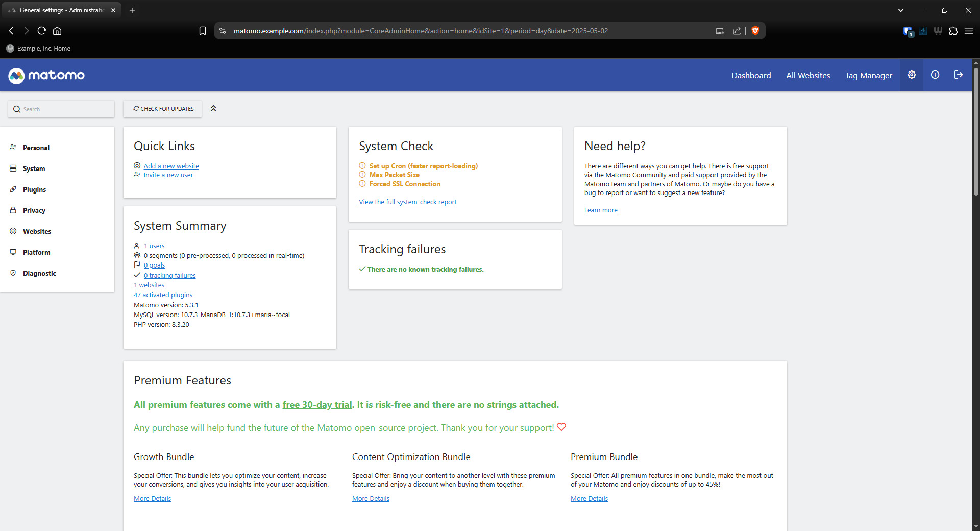Image resolution: width=980 pixels, height=531 pixels.
Task: Expand the Diagnostic menu section
Action: (39, 273)
